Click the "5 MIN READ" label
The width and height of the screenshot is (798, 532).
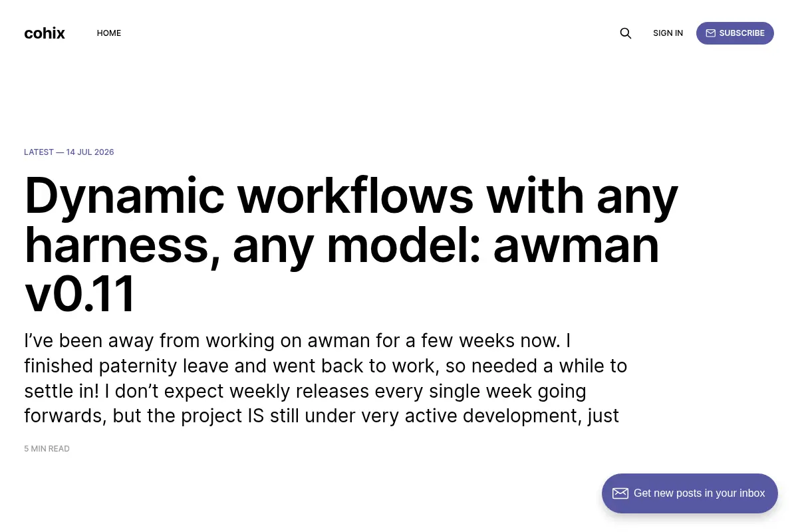(x=47, y=449)
